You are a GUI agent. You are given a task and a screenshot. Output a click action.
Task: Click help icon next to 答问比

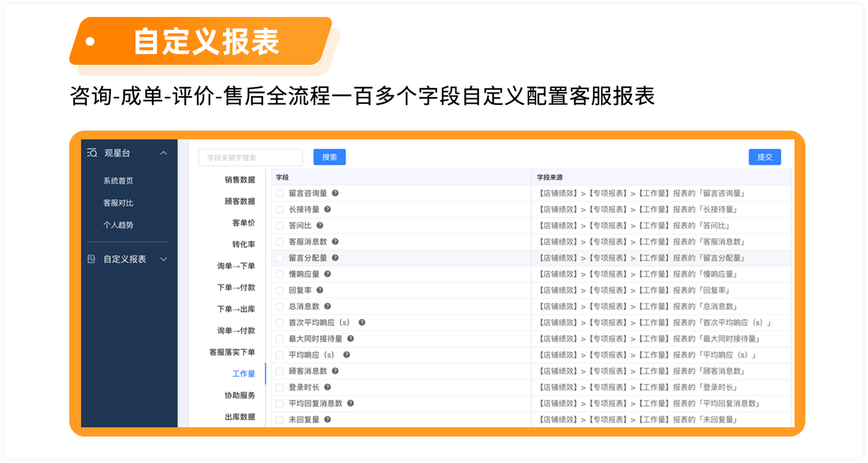click(320, 225)
